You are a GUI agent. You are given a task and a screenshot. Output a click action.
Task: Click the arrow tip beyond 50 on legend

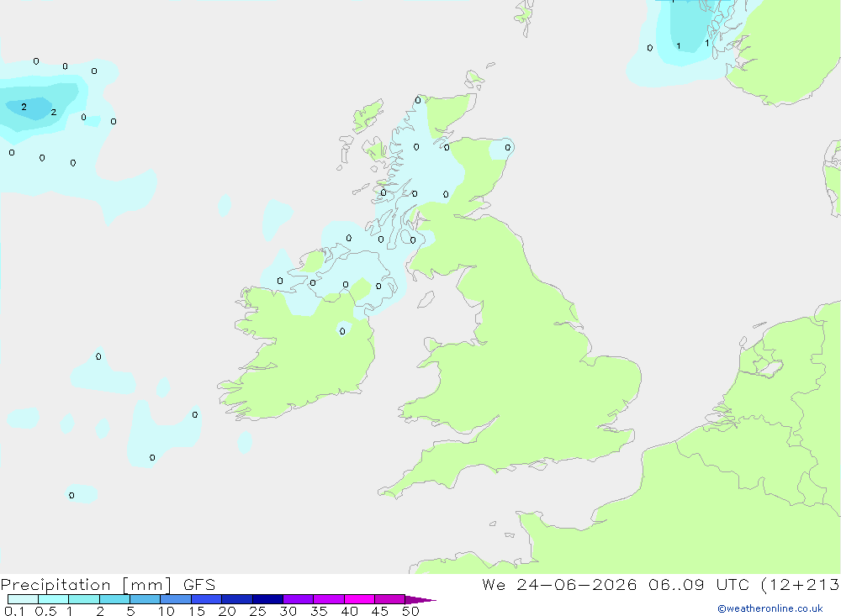pyautogui.click(x=420, y=600)
